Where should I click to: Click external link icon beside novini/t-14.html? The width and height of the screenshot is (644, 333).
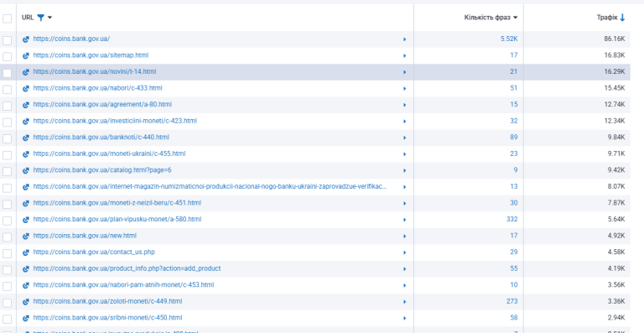(x=26, y=72)
